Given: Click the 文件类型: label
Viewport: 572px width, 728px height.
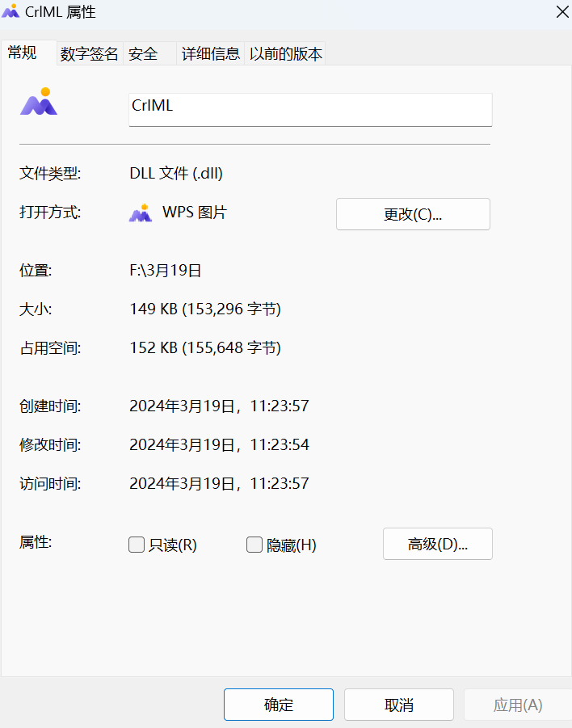Looking at the screenshot, I should [50, 174].
